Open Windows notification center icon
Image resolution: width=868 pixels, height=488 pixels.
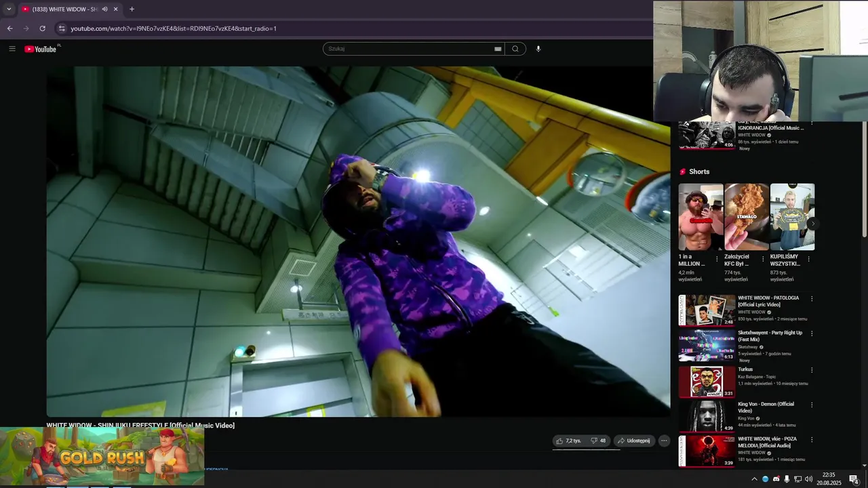click(854, 479)
